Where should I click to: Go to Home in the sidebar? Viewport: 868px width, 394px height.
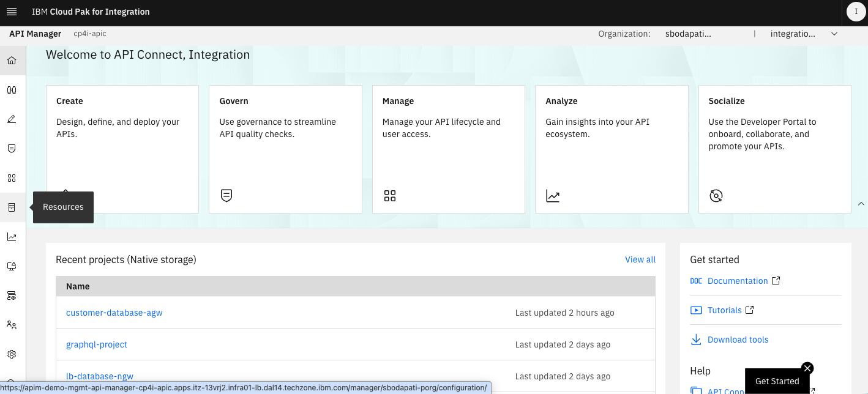tap(12, 61)
